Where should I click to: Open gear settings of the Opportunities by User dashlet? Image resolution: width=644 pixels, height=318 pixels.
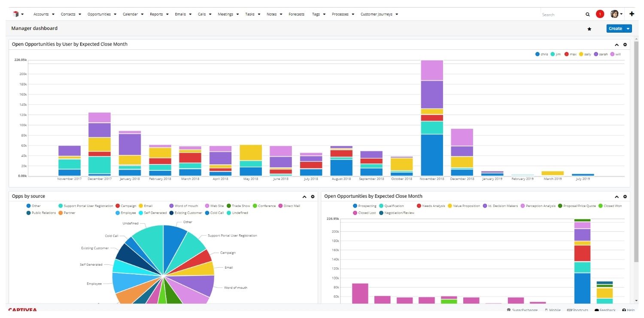coord(625,45)
